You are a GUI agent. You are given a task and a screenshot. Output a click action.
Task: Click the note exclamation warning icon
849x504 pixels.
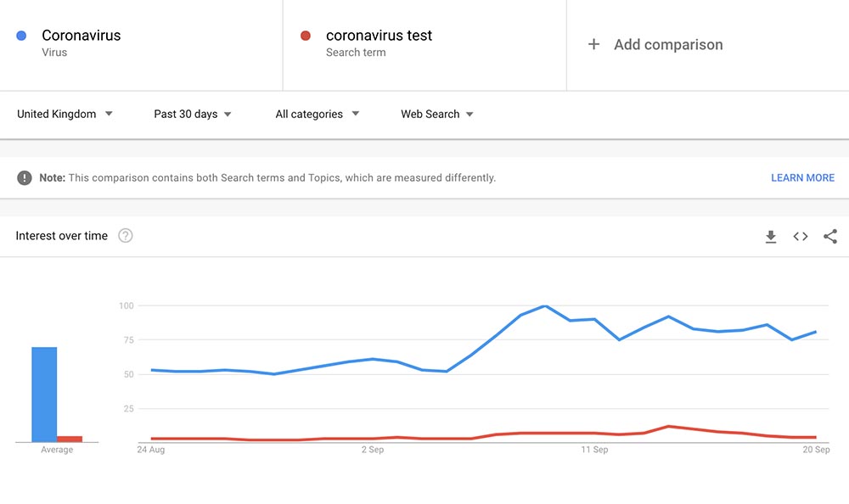click(x=25, y=178)
